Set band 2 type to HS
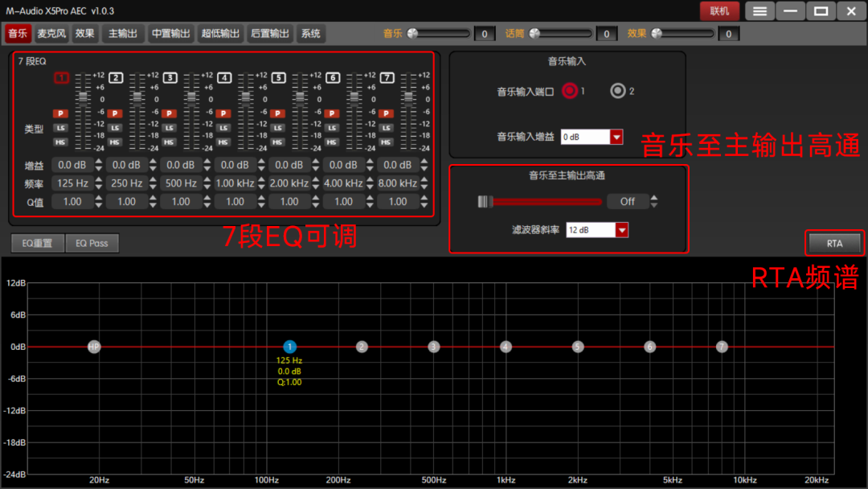The width and height of the screenshot is (868, 489). pos(115,142)
